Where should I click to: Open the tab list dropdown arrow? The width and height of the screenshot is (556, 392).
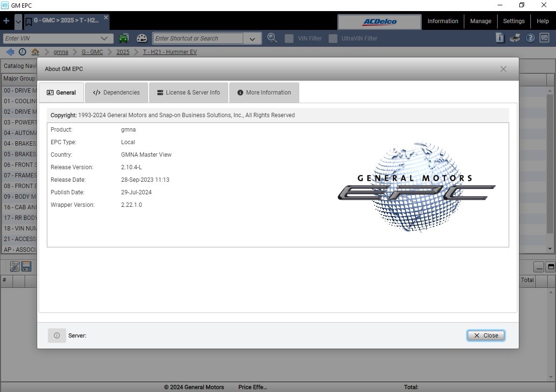(18, 22)
